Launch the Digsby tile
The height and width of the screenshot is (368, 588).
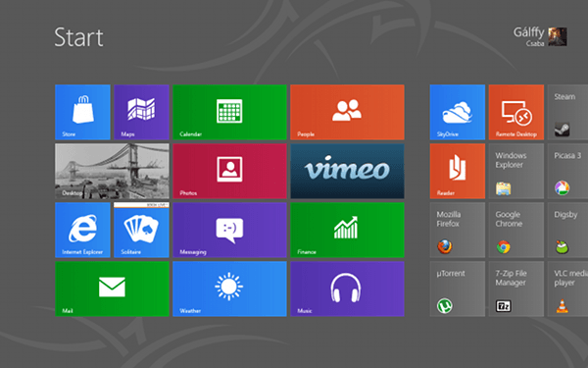[x=567, y=231]
